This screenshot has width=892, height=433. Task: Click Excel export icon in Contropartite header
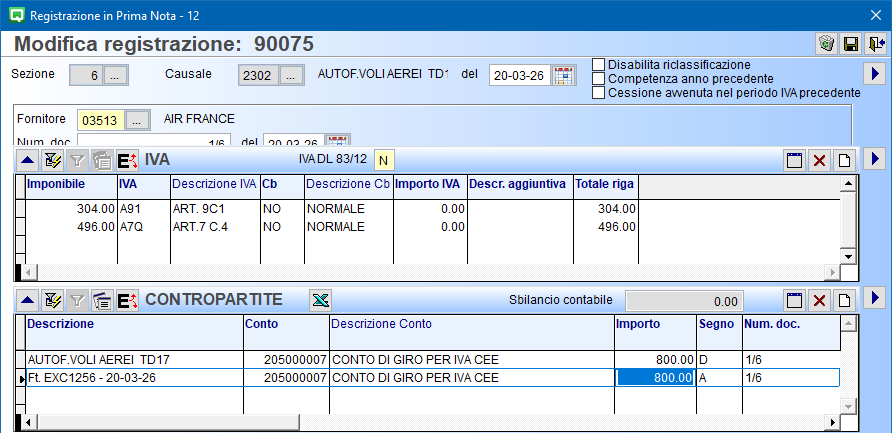pos(320,300)
